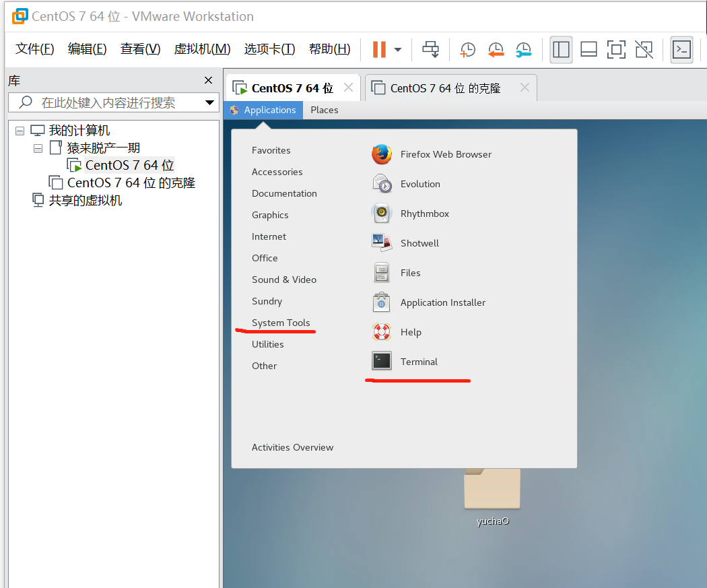Revert to the previous snapshot
Screen dimensions: 707x588
pos(496,49)
